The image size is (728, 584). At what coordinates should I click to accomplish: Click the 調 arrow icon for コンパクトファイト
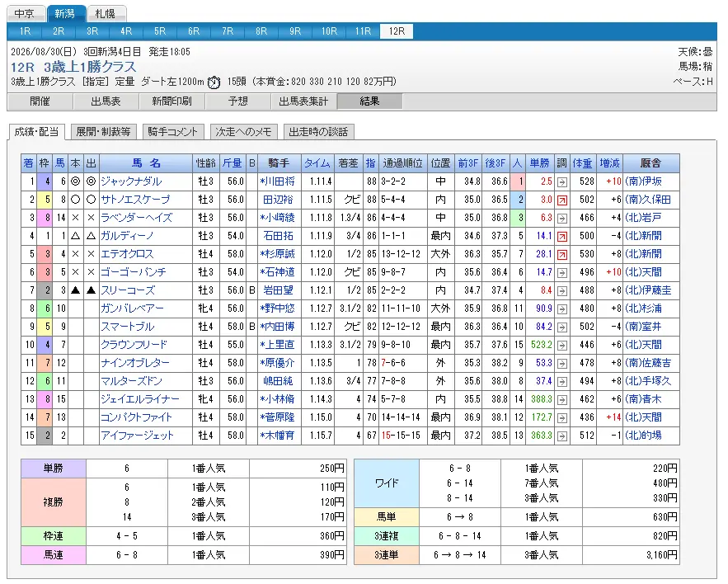point(561,417)
